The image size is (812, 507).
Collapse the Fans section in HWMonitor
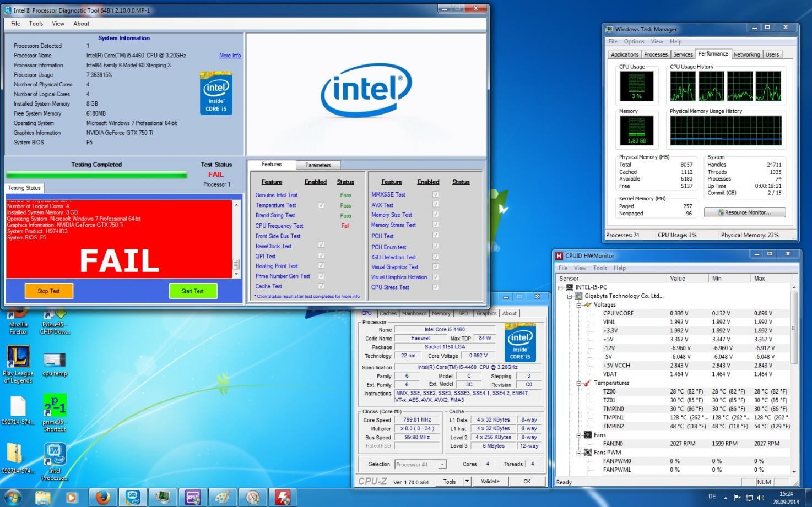(579, 435)
